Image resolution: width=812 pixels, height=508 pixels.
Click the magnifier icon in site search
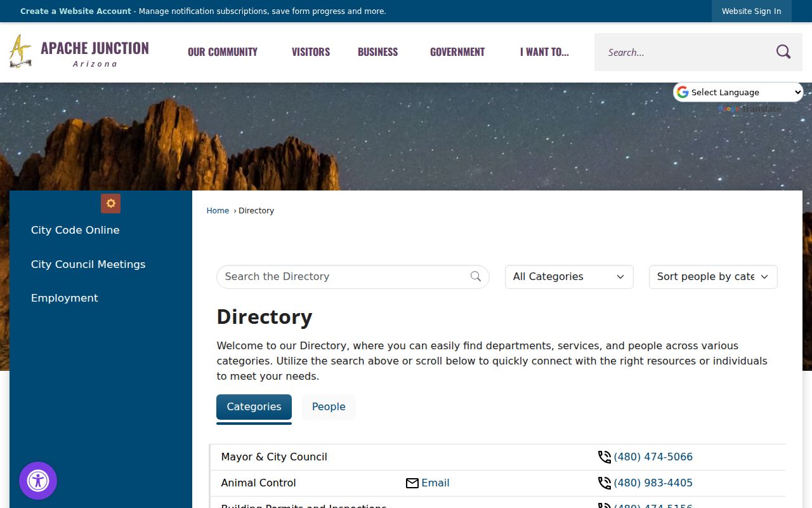click(x=783, y=52)
